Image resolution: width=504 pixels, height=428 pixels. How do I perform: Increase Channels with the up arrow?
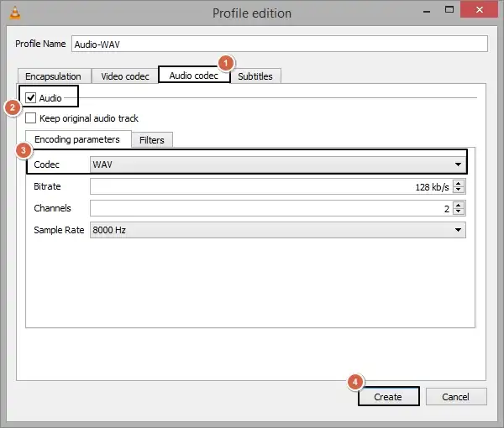point(459,205)
